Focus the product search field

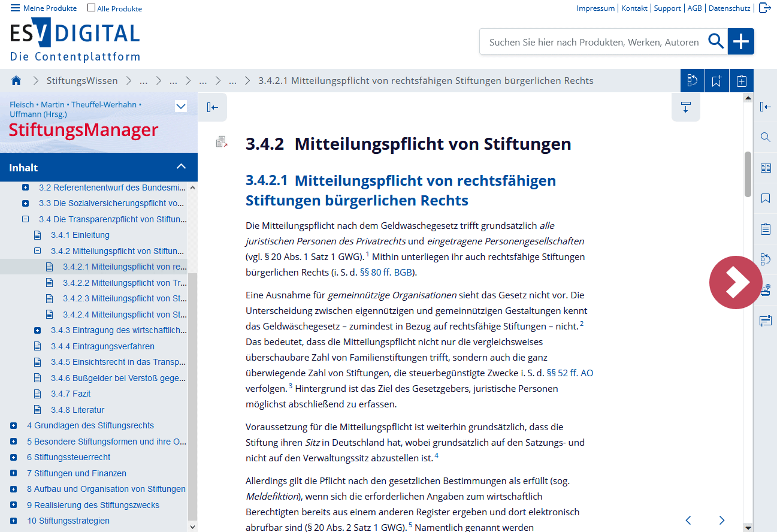[593, 42]
